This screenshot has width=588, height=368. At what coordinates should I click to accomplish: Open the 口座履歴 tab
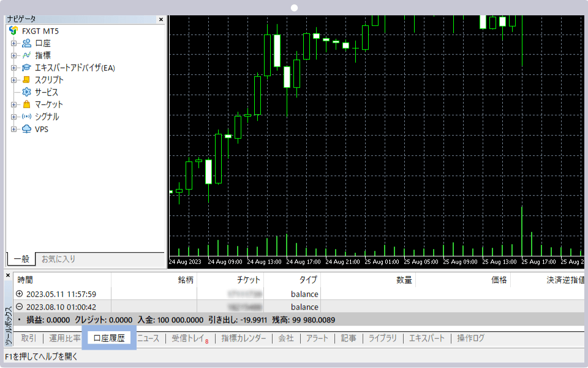pos(109,338)
